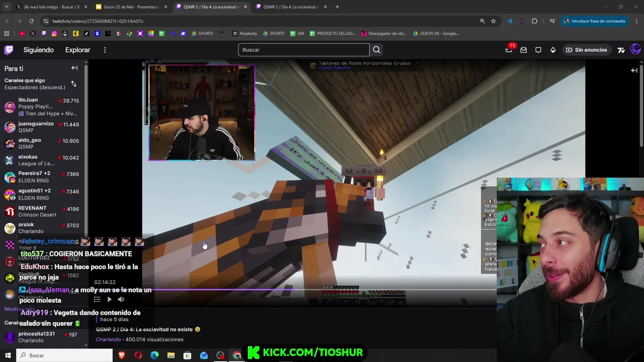The width and height of the screenshot is (644, 362).
Task: Open a new browser tab
Action: pyautogui.click(x=337, y=7)
